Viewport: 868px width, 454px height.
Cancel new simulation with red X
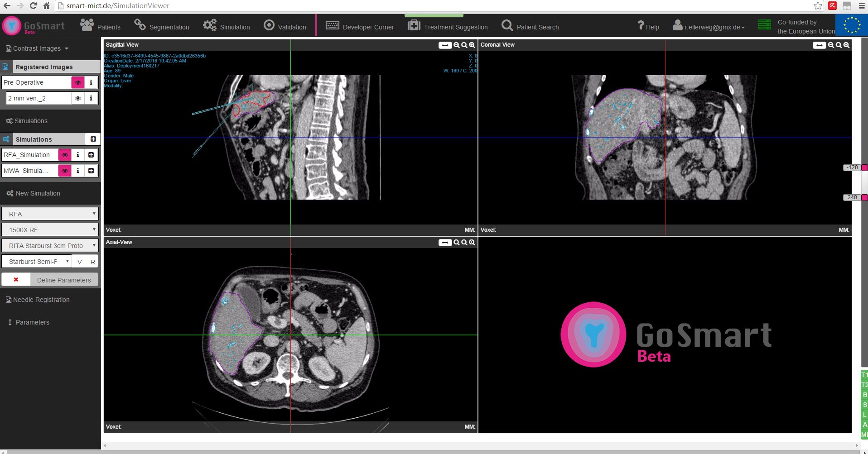tap(16, 280)
